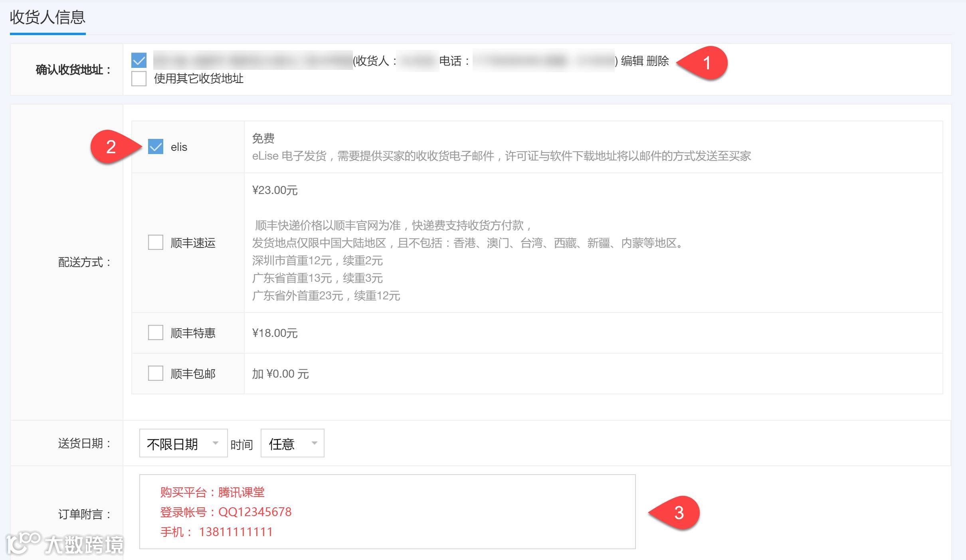Click the red number 3 annotation marker
The height and width of the screenshot is (560, 966).
678,513
